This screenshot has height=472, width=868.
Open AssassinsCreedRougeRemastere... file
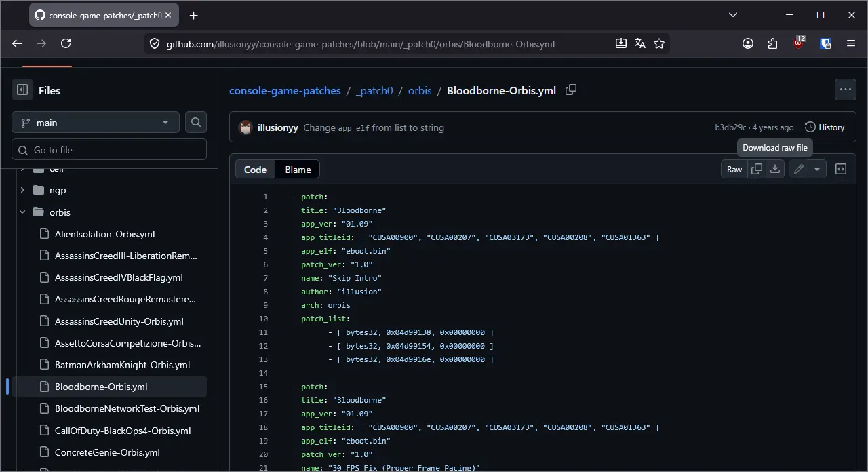click(x=125, y=299)
